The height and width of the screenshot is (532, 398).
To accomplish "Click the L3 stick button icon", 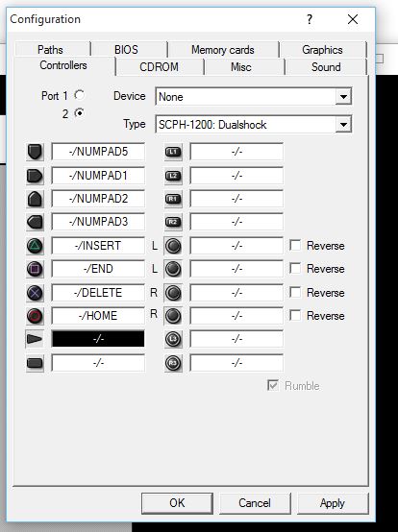I will [x=173, y=339].
